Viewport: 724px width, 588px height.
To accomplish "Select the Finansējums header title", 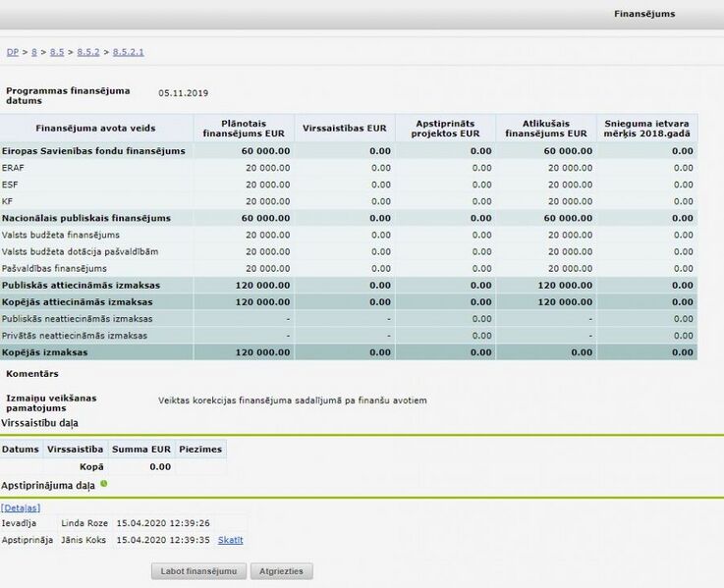I will (644, 14).
